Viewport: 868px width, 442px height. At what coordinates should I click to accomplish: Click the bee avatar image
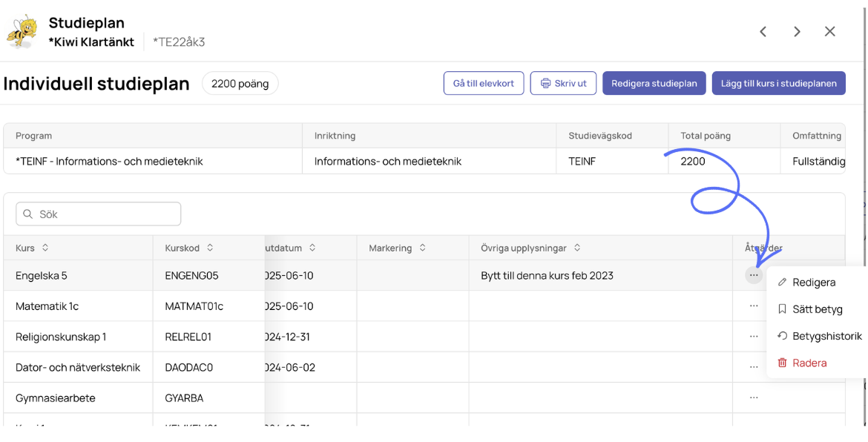point(23,33)
